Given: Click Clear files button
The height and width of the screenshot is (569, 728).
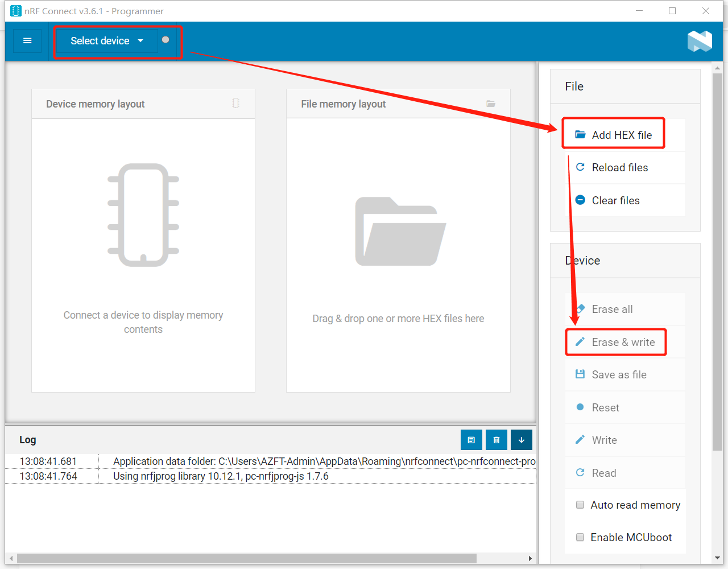Looking at the screenshot, I should coord(625,200).
